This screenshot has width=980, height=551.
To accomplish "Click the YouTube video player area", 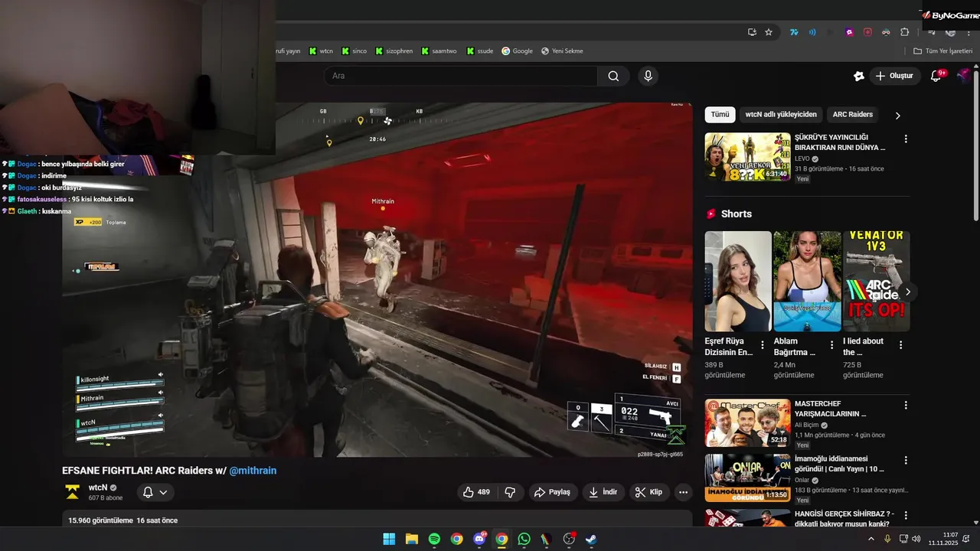I will click(377, 280).
